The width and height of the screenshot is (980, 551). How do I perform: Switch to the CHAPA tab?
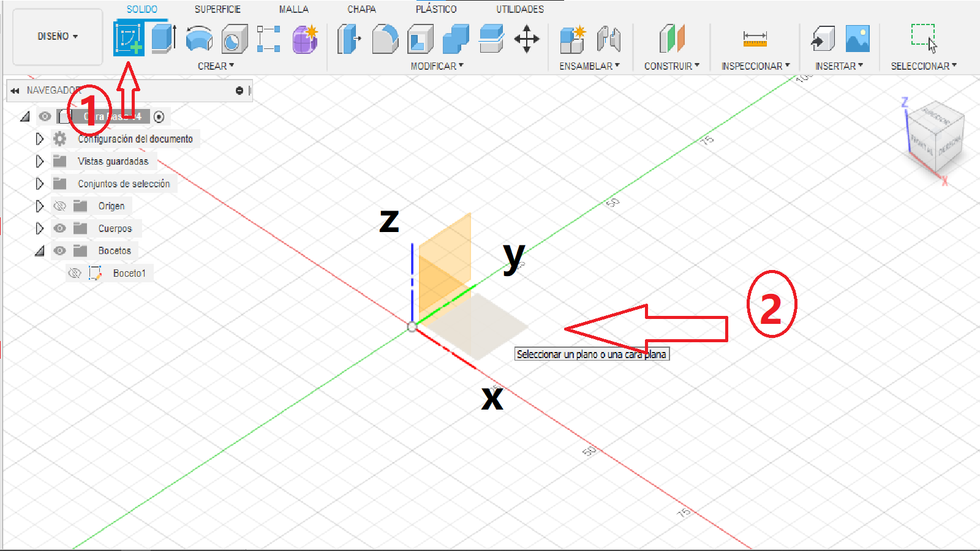click(x=362, y=9)
